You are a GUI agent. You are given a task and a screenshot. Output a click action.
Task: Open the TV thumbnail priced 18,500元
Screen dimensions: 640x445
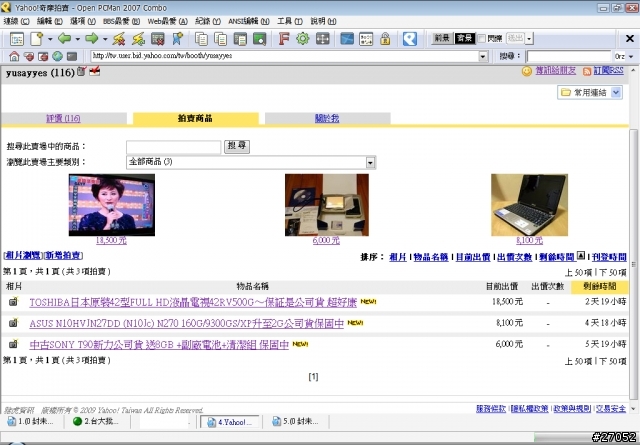tap(112, 205)
